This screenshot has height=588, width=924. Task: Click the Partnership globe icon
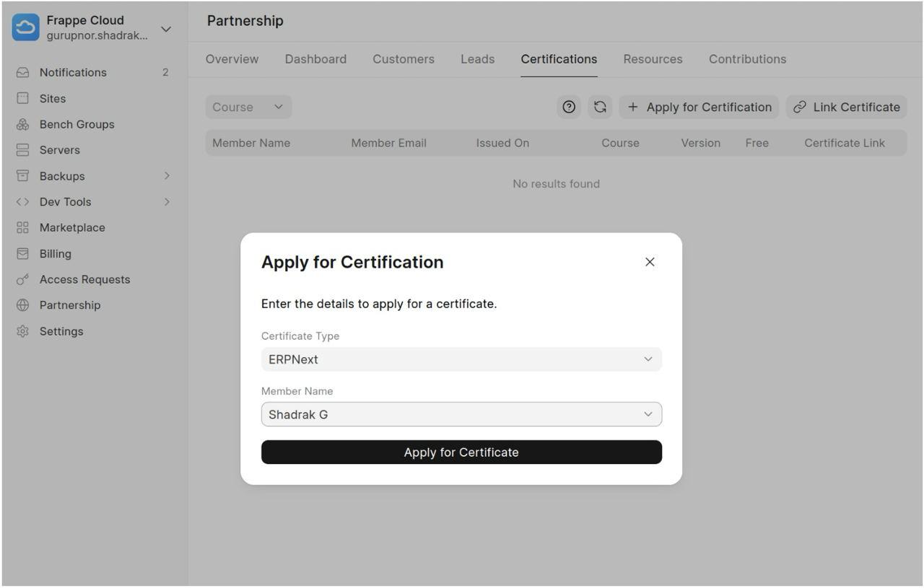(x=23, y=305)
